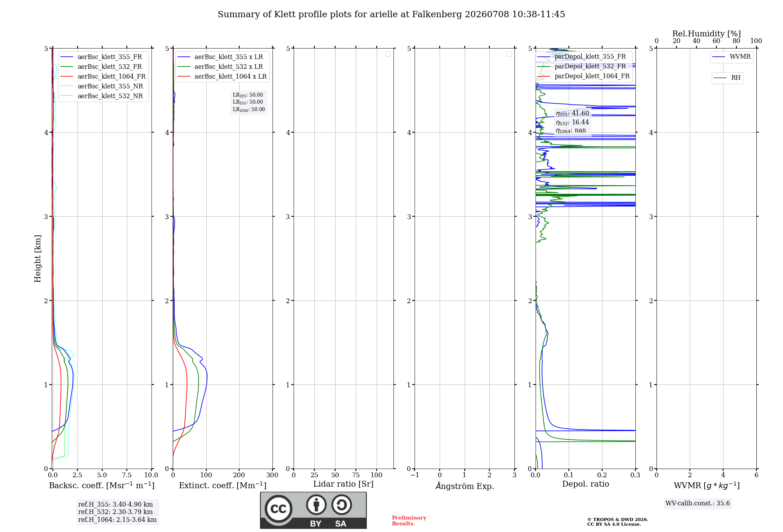
Task: Click the Rel.Humidity [%] top axis label
Action: pos(707,34)
